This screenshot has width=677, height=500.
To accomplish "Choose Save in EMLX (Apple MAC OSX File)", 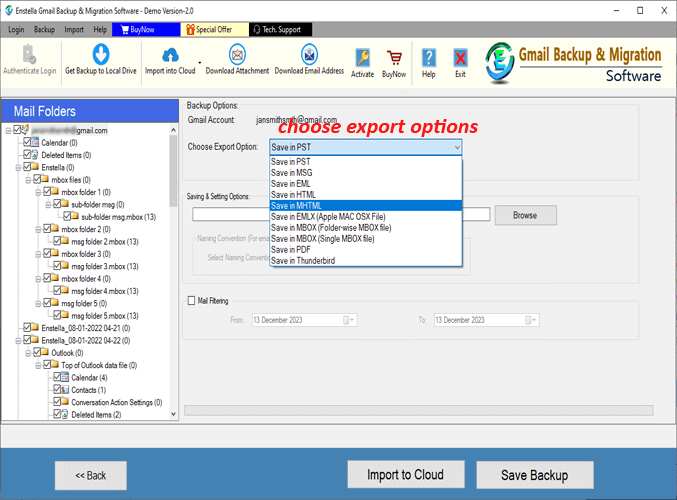I will tap(366, 217).
